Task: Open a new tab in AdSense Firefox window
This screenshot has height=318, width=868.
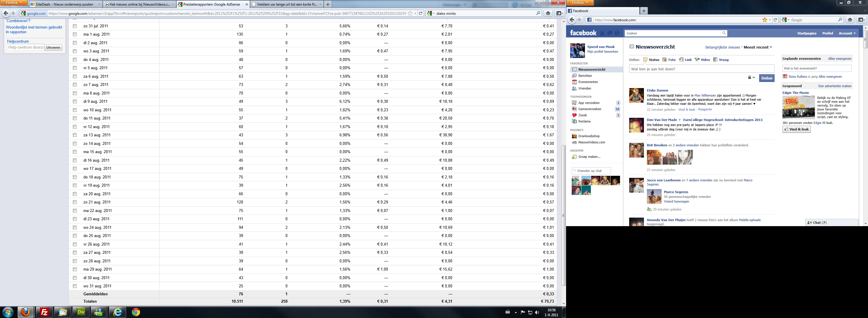Action: (328, 4)
